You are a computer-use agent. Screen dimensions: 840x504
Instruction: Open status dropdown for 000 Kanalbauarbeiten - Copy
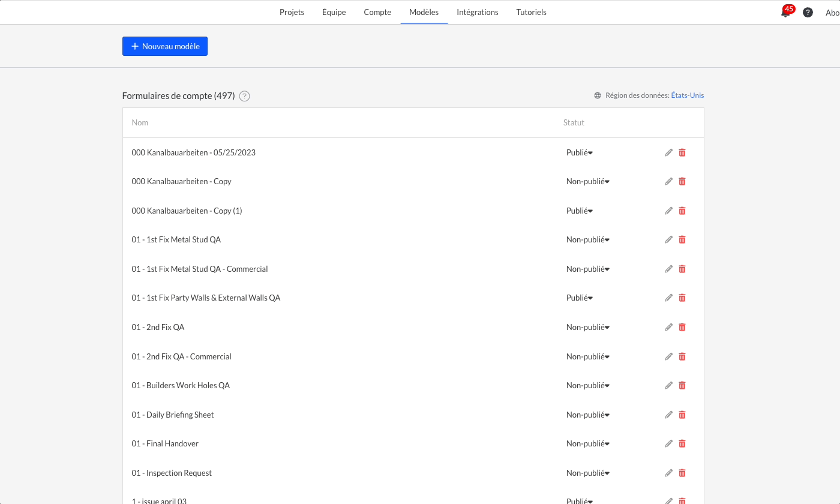click(588, 181)
